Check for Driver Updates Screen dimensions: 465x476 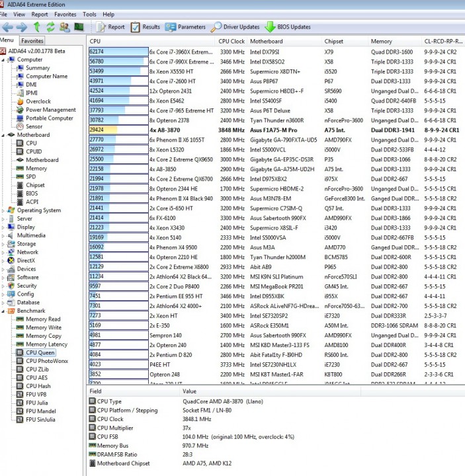pyautogui.click(x=235, y=27)
